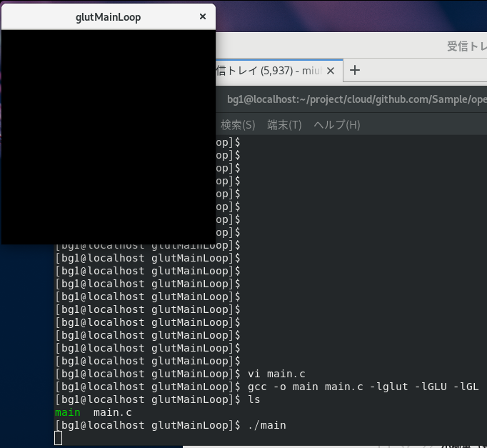Viewport: 487px width, 448px height.
Task: Open the 検索(S) menu in terminal
Action: tap(238, 125)
